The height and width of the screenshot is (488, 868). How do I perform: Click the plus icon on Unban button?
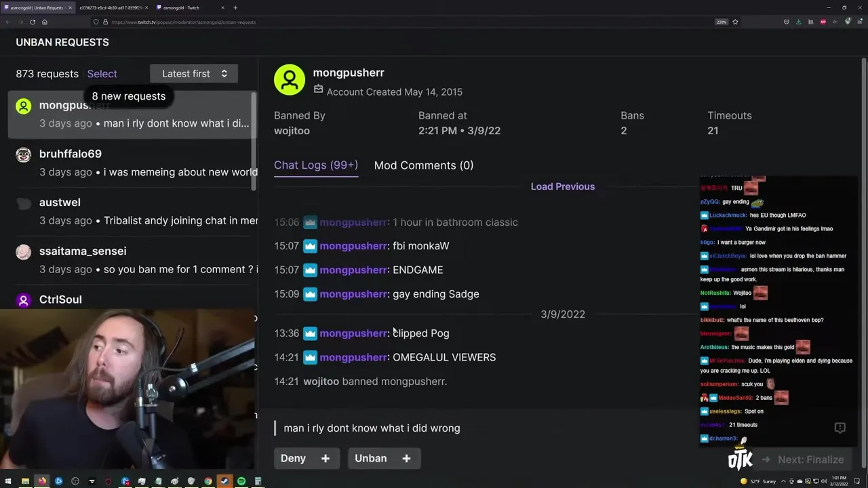[406, 459]
